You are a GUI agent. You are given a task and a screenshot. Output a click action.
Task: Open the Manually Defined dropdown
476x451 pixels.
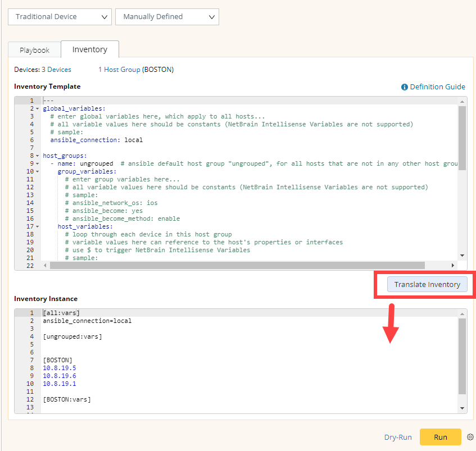(x=167, y=17)
